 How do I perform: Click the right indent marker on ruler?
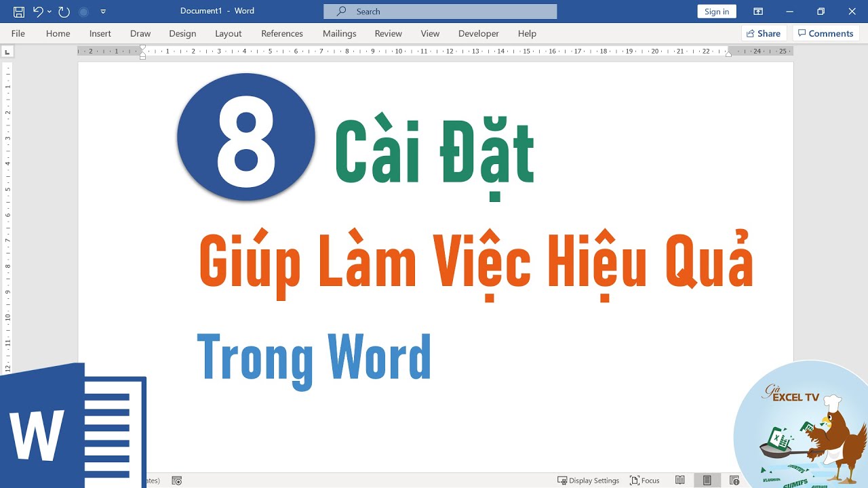pos(728,54)
